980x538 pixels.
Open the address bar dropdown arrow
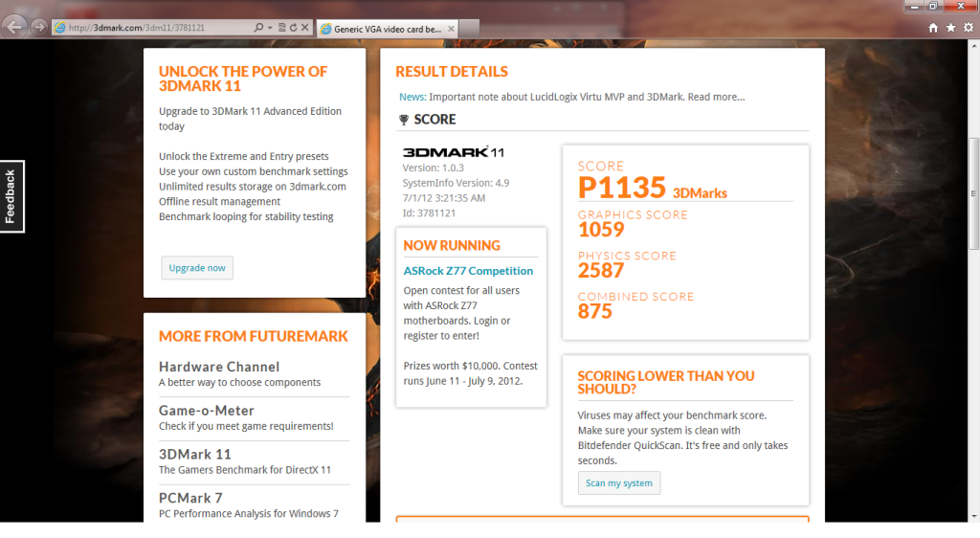270,28
